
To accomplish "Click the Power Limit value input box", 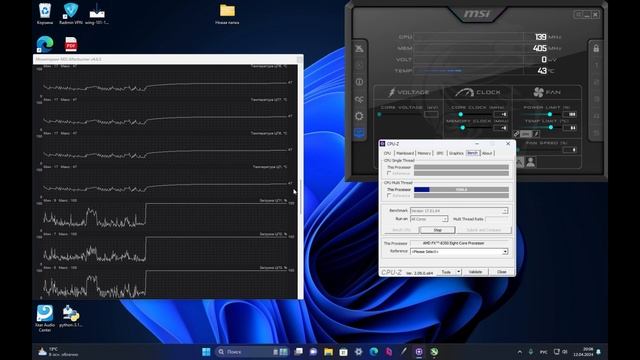I will (569, 114).
